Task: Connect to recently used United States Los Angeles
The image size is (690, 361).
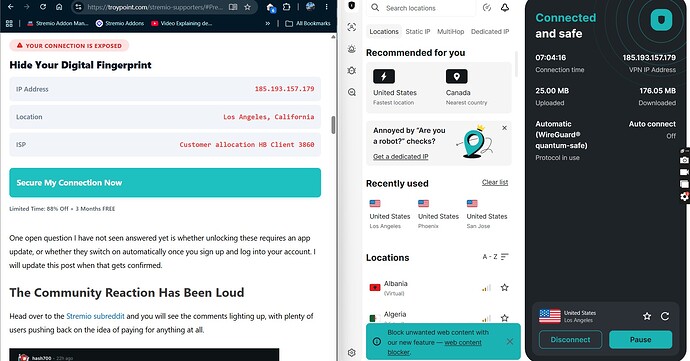Action: 389,214
